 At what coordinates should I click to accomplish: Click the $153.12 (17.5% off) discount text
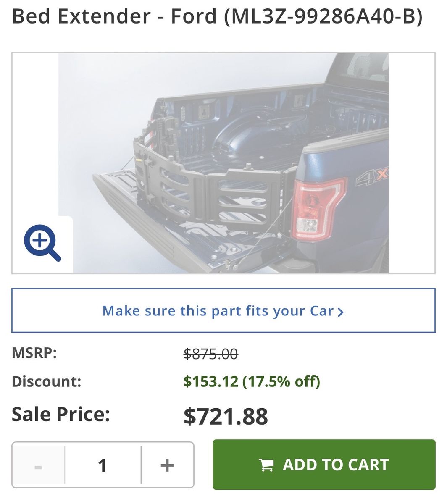(252, 381)
